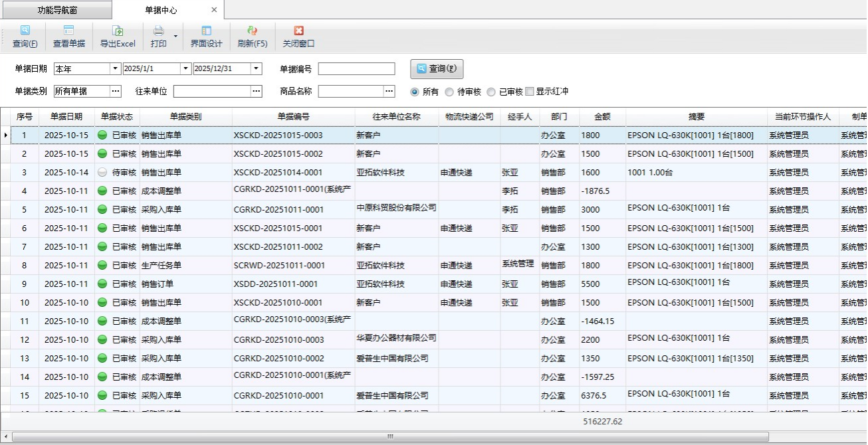This screenshot has height=445, width=868.
Task: Open the print options dropdown arrow
Action: coord(176,36)
